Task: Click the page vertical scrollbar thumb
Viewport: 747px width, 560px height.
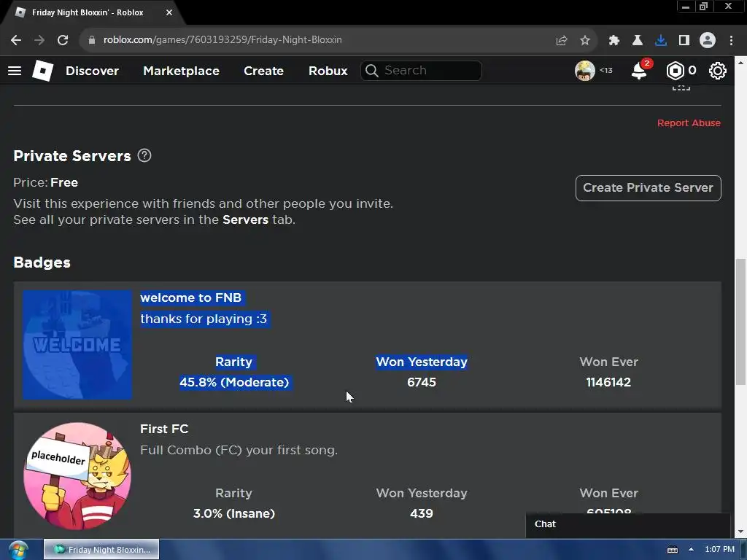Action: click(x=740, y=322)
